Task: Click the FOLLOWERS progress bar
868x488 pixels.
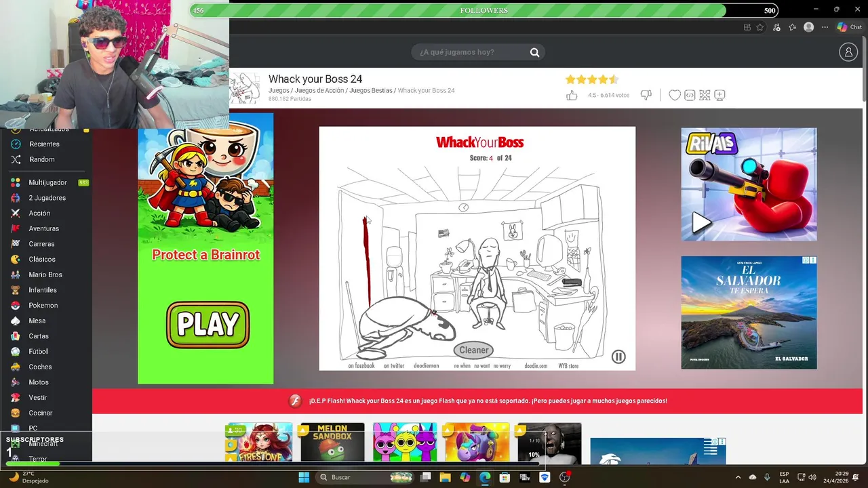Action: [484, 10]
